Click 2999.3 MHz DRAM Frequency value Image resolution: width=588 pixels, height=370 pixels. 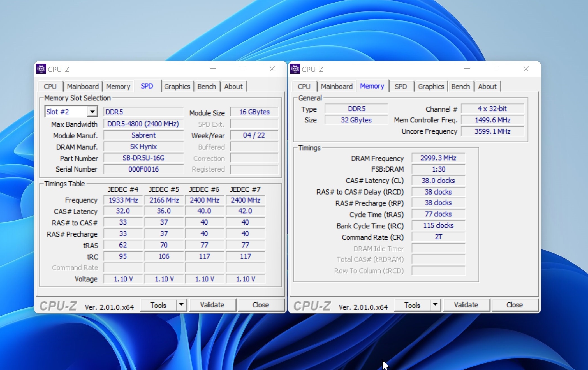click(x=438, y=158)
